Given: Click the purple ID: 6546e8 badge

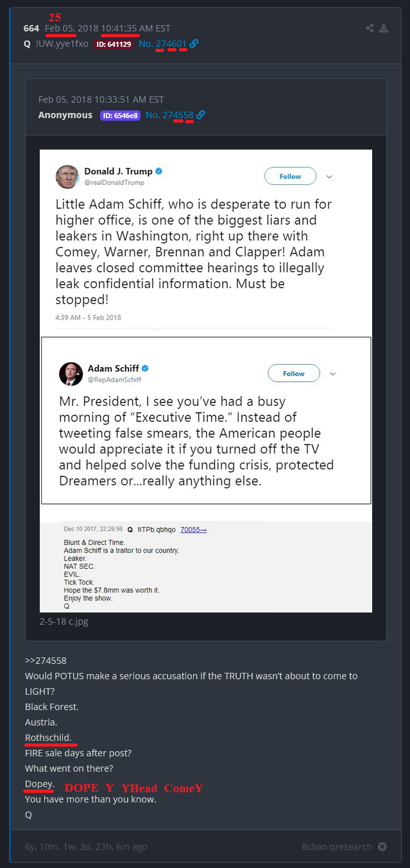Looking at the screenshot, I should 119,116.
